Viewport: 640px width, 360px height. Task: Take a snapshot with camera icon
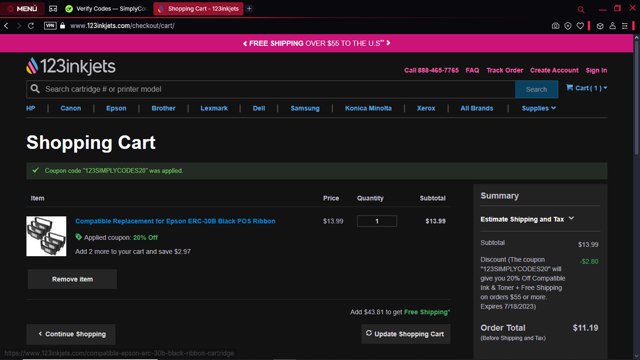click(x=556, y=26)
